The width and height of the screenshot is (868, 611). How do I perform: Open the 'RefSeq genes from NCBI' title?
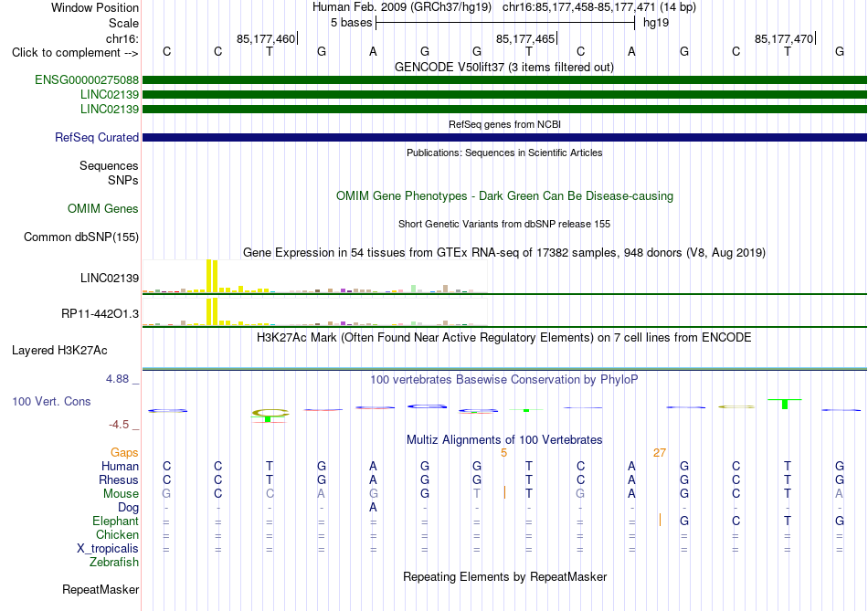504,124
